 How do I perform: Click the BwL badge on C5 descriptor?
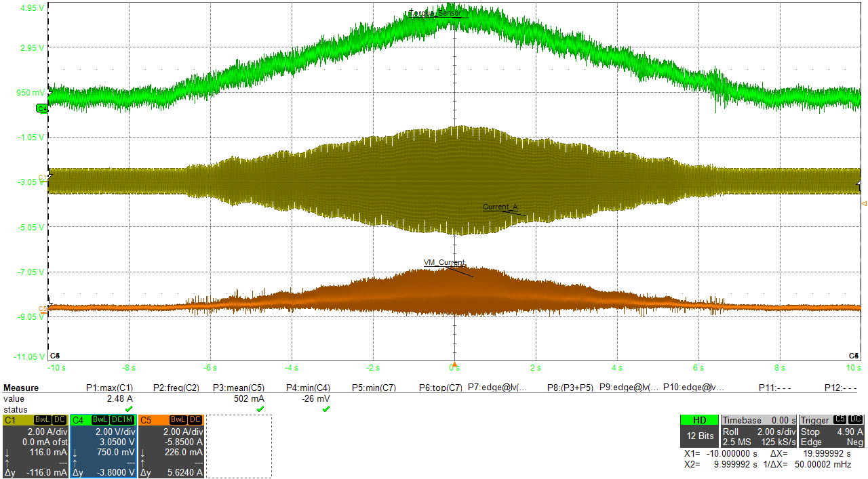179,420
